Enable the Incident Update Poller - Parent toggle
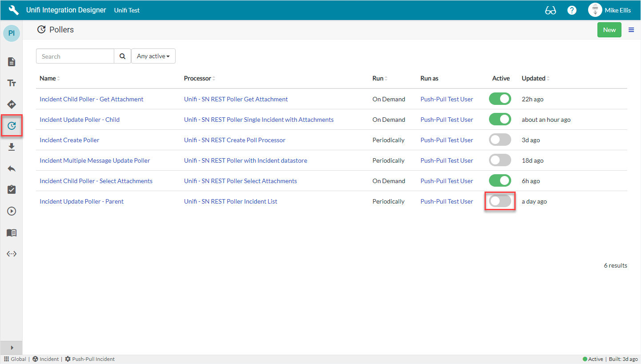 [x=500, y=201]
